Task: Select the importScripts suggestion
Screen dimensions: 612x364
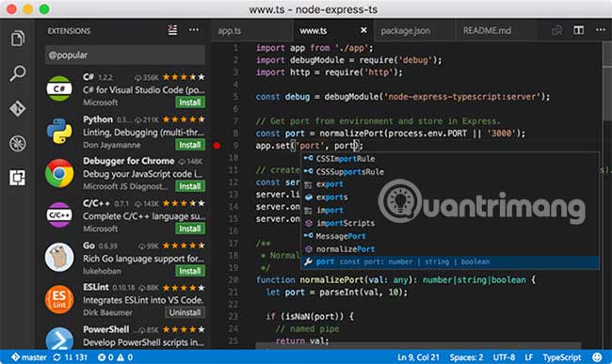Action: tap(450, 223)
